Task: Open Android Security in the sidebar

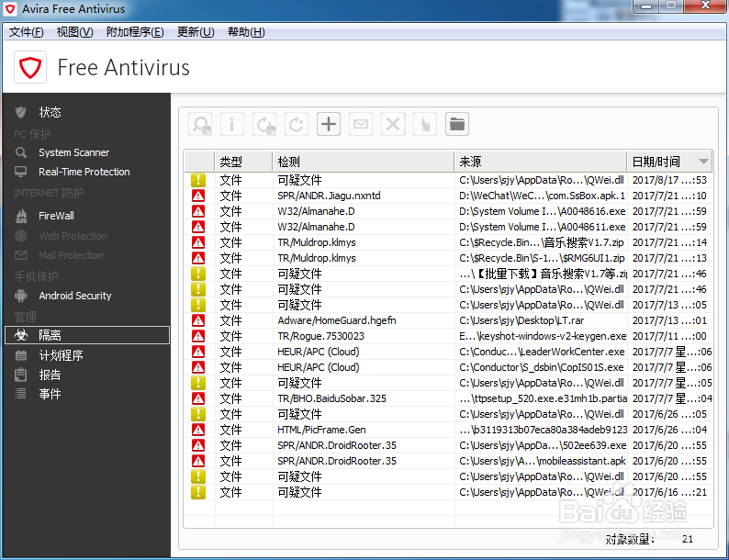Action: pos(75,296)
